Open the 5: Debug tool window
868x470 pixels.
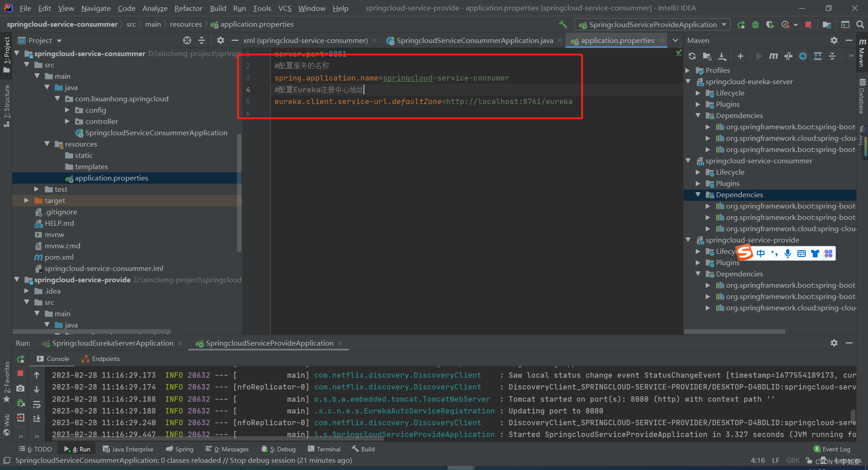click(x=278, y=449)
